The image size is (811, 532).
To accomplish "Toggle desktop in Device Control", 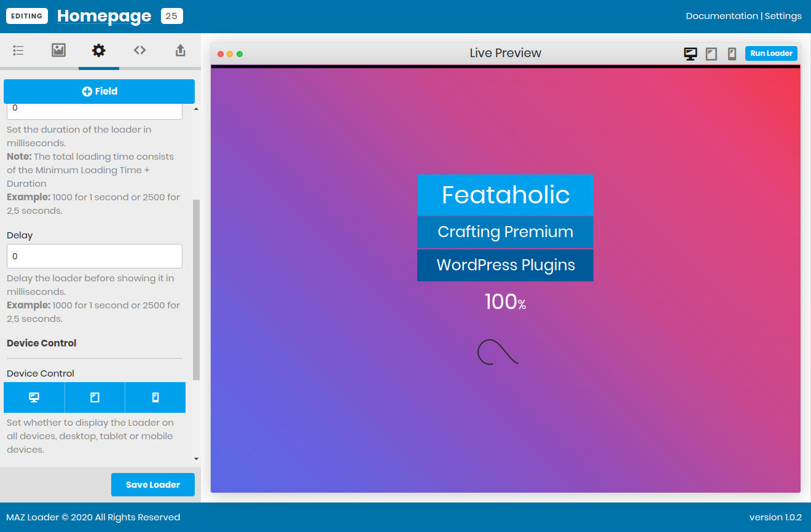I will (x=34, y=397).
